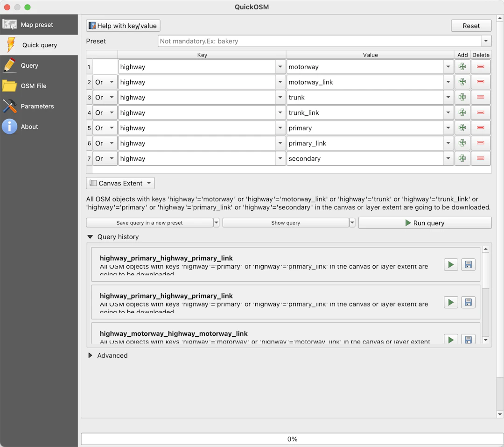Open the Map preset tab
504x447 pixels.
point(39,24)
